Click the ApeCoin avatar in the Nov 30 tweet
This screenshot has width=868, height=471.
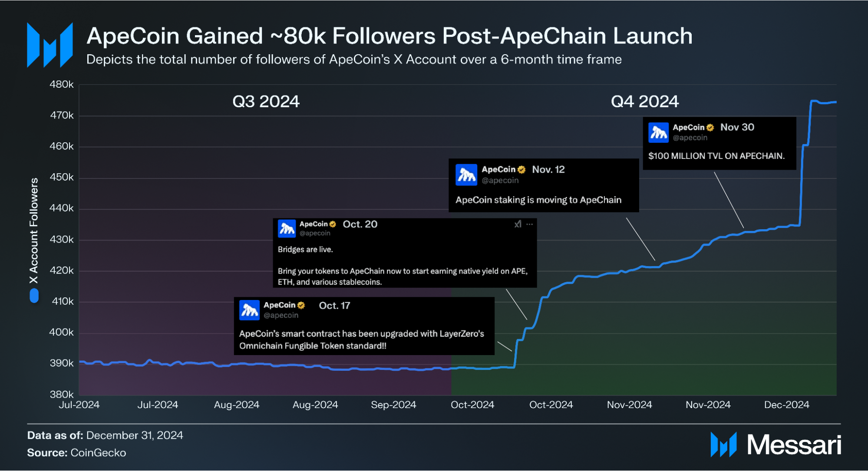pos(658,132)
